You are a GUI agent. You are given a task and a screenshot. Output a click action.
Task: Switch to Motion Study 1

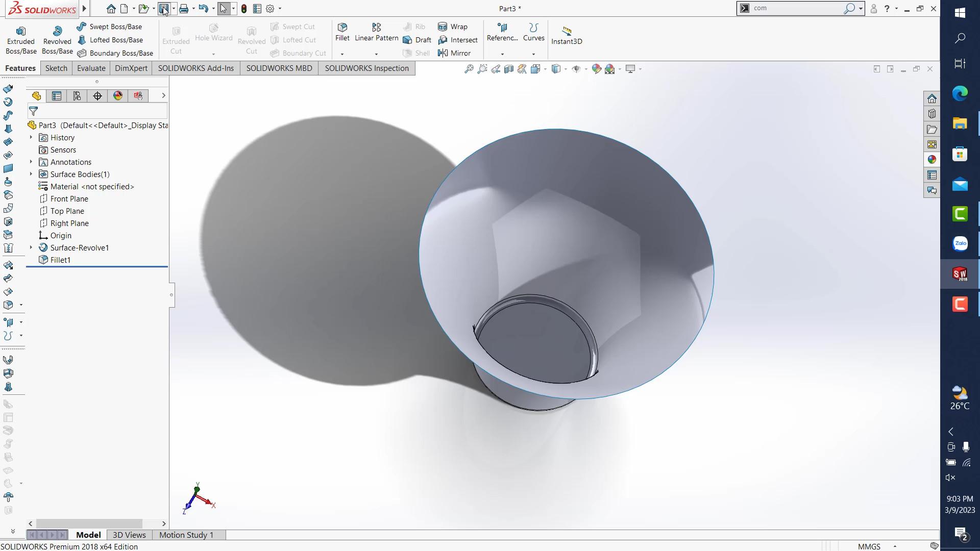[x=185, y=535]
